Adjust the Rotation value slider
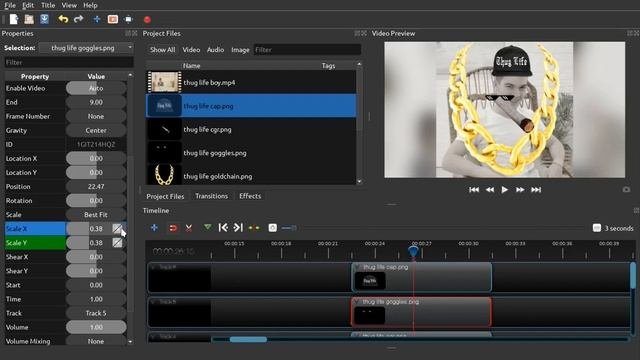 (x=96, y=200)
